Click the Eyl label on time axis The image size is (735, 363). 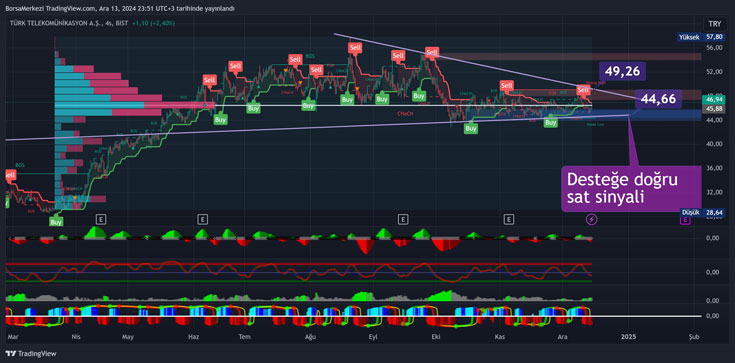(x=373, y=337)
